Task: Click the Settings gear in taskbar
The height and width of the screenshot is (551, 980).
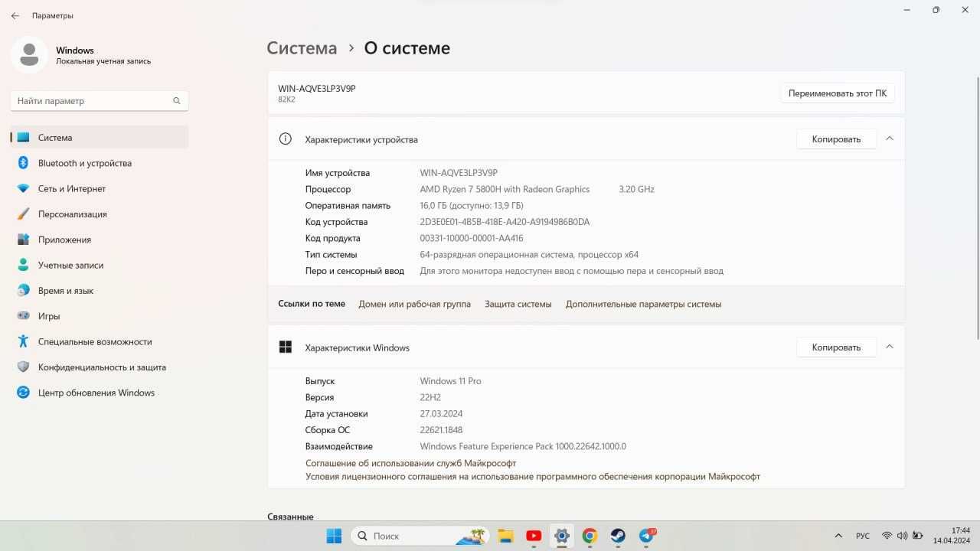Action: click(x=562, y=536)
